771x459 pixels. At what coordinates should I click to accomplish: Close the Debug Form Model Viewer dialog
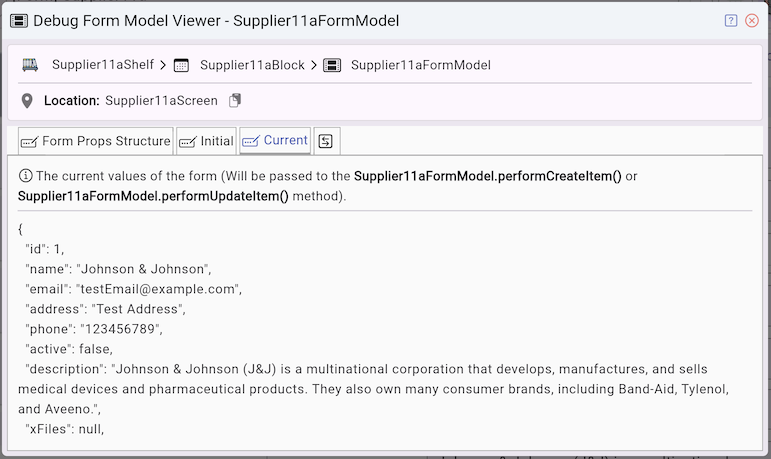click(x=752, y=20)
